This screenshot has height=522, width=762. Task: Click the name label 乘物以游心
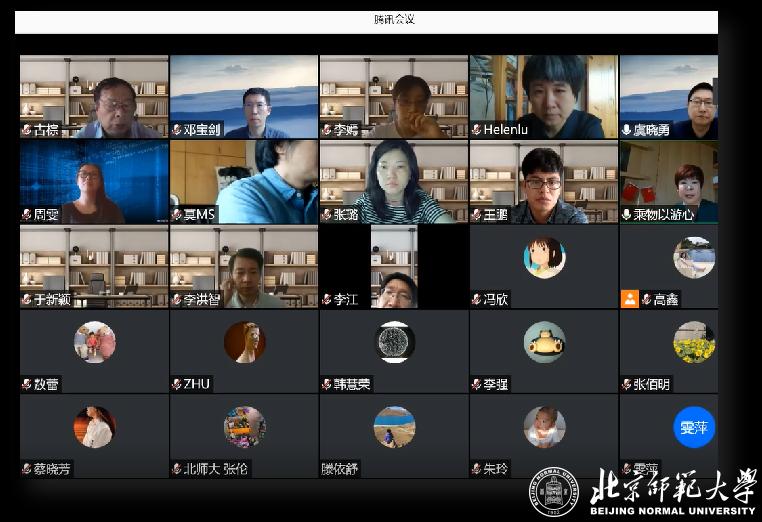tap(666, 215)
